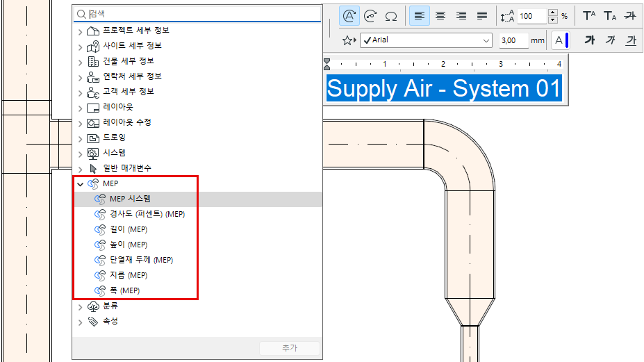
Task: Click the insert symbol icon in text toolbar
Action: coord(370,16)
